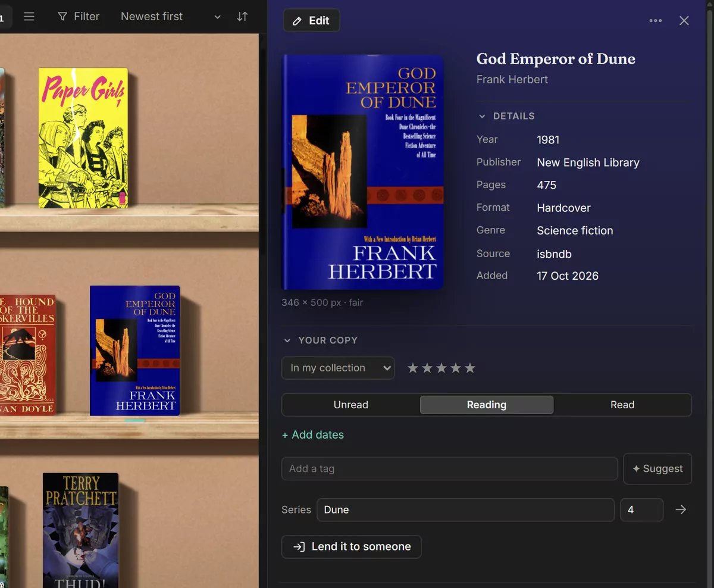714x588 pixels.
Task: Rate the book two stars
Action: [x=427, y=368]
